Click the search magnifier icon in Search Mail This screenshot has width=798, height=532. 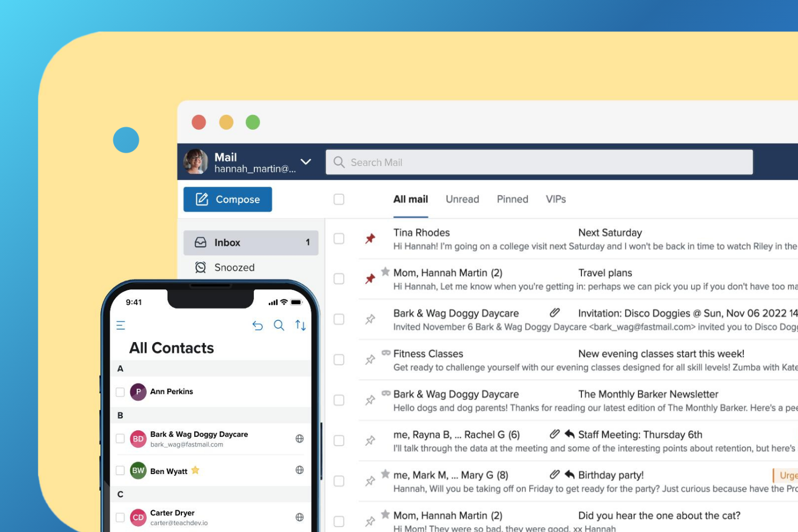click(x=339, y=162)
